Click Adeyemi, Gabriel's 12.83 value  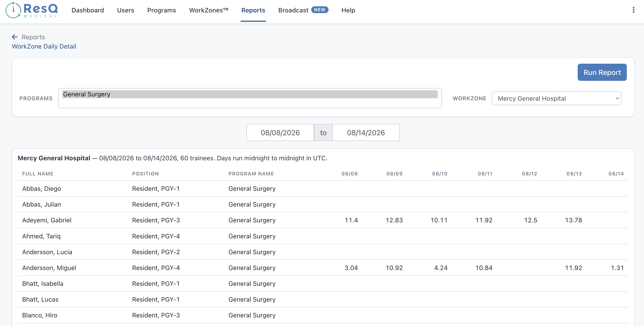(394, 220)
